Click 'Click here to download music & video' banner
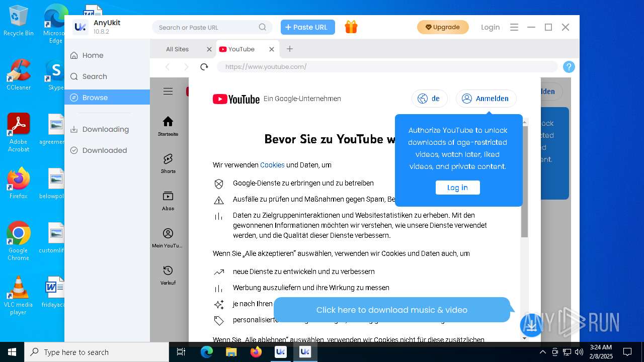This screenshot has height=362, width=644. click(392, 310)
